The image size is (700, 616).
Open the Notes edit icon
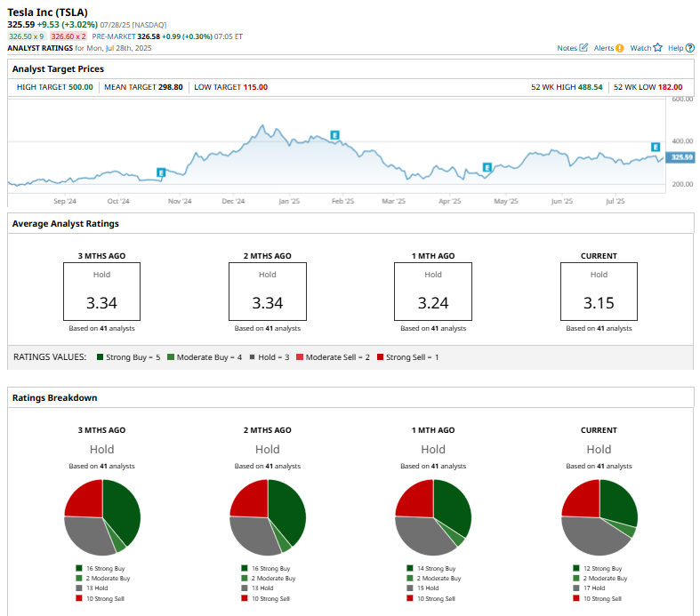583,48
